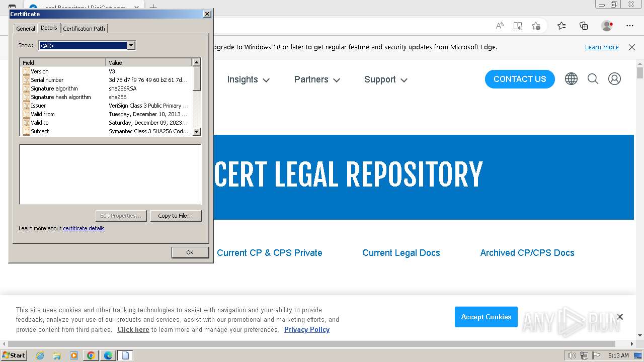
Task: Click the CONTACT US button
Action: (x=520, y=79)
